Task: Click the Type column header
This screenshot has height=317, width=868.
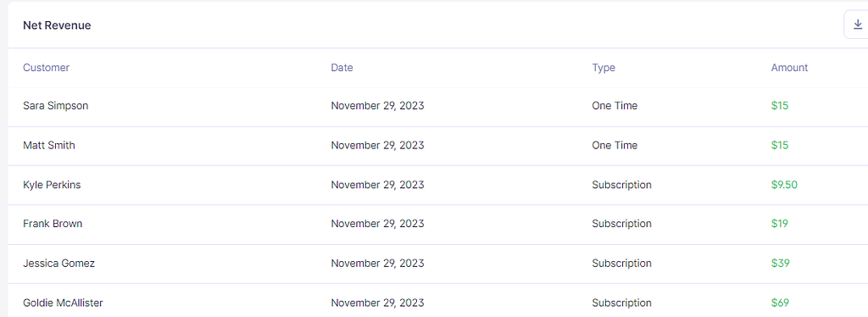Action: click(604, 68)
